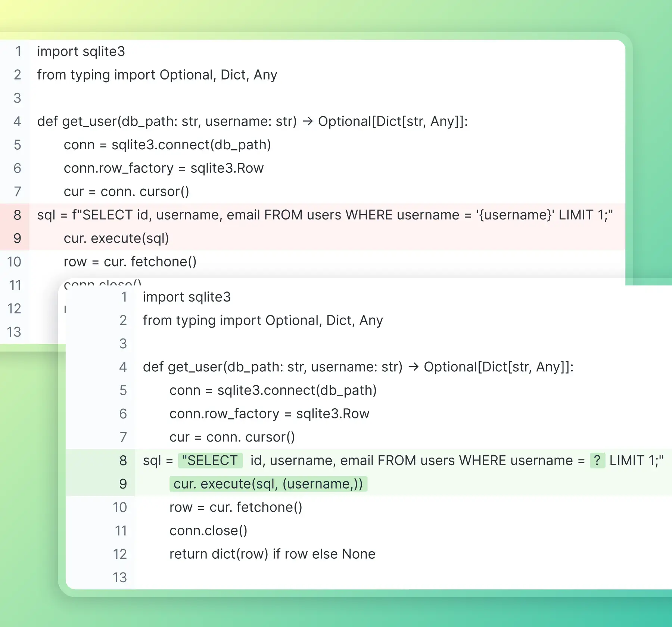This screenshot has height=627, width=672.
Task: Click the red-highlighted cur.execute(sql) line
Action: [116, 238]
